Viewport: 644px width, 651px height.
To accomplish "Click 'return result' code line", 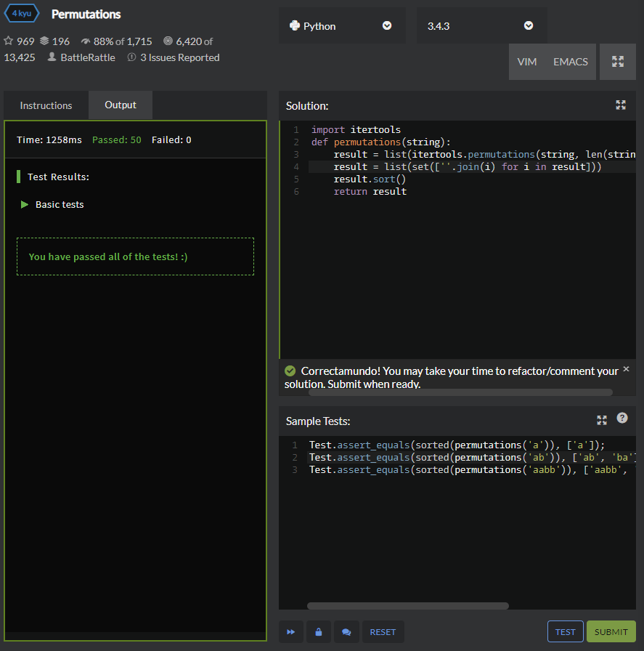I will click(x=370, y=191).
